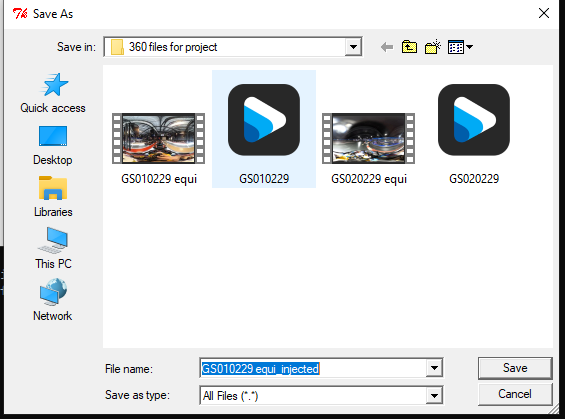Open Libraries in the sidebar

(53, 197)
